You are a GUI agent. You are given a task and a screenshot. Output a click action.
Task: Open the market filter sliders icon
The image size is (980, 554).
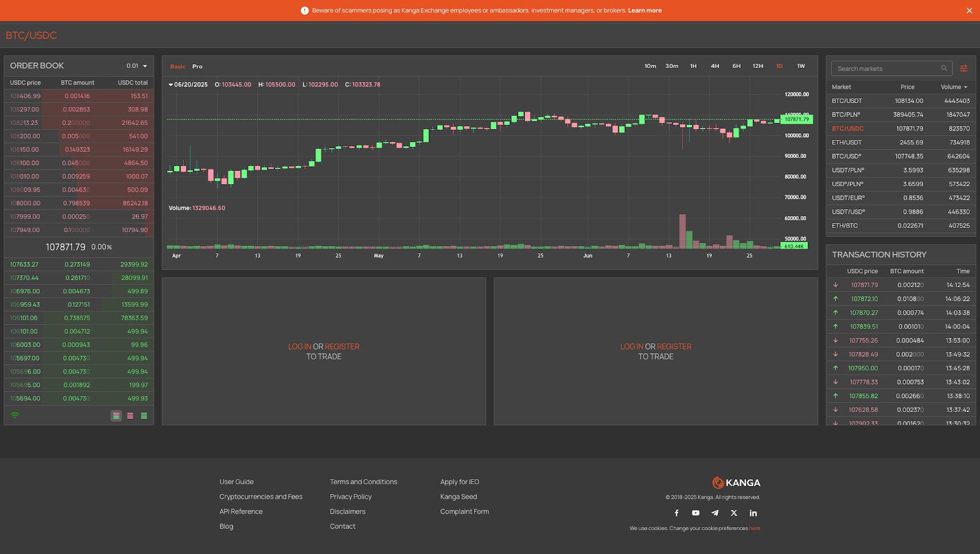click(x=963, y=69)
